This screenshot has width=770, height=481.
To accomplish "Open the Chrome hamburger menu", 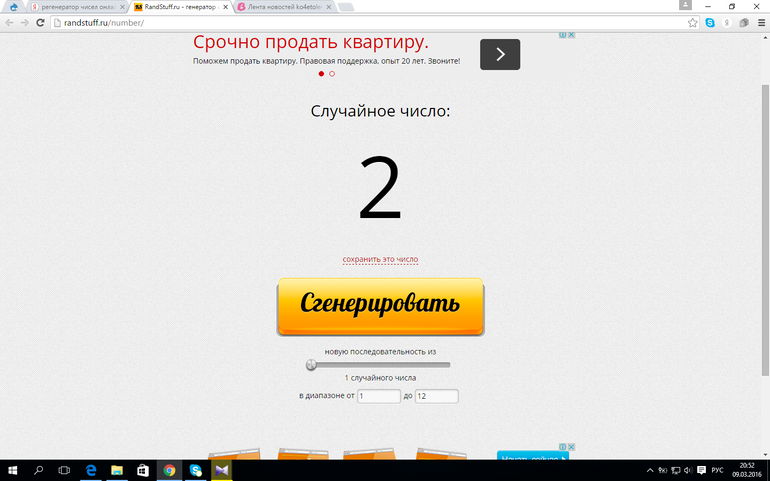I will (x=761, y=22).
